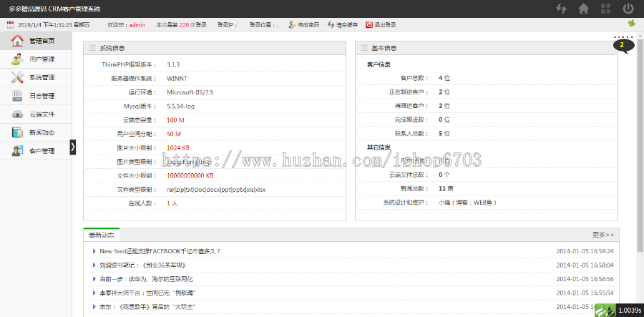This screenshot has height=317, width=644.
Task: Open 系统管理 with wrench icon
Action: coord(36,77)
